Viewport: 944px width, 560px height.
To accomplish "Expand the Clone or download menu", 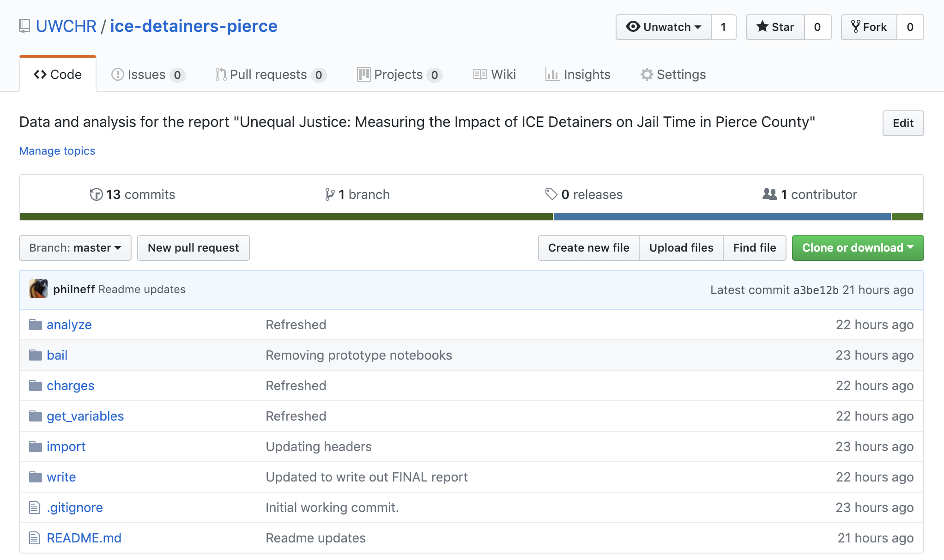I will tap(858, 248).
